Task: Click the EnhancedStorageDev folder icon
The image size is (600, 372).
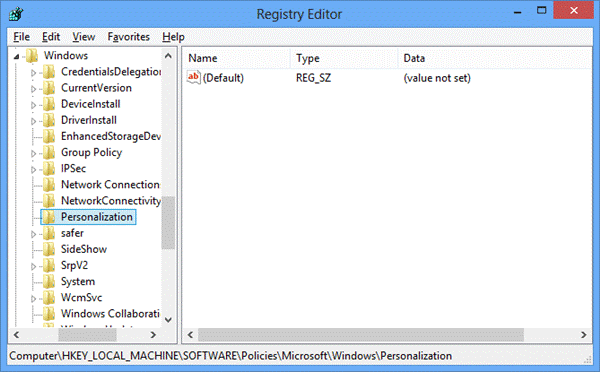Action: [49, 136]
